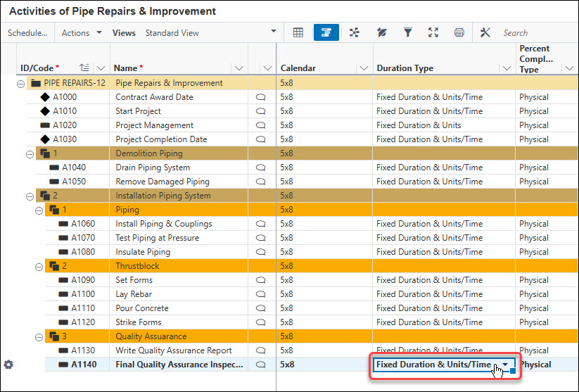Open discussion bubble for Pour Concrete
This screenshot has width=579, height=392.
tap(261, 308)
